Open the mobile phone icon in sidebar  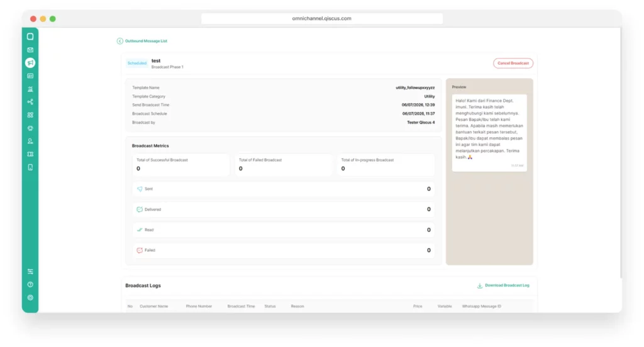[30, 168]
